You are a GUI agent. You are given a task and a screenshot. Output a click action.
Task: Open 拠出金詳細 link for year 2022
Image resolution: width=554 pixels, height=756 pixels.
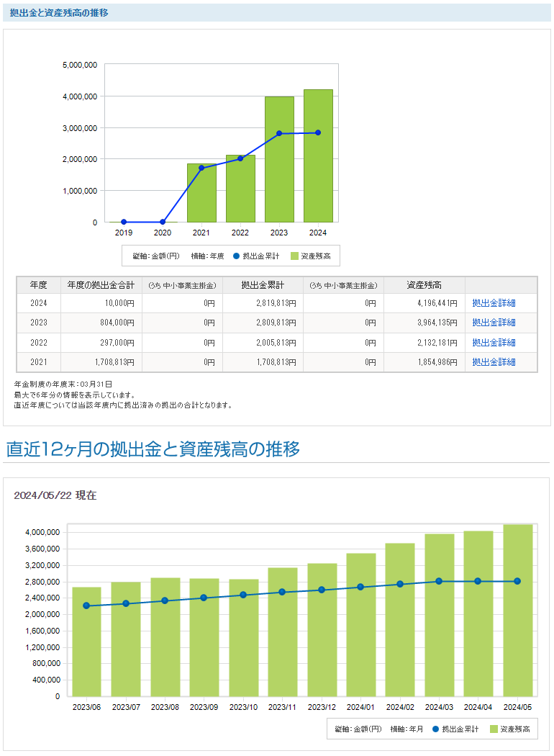click(494, 343)
